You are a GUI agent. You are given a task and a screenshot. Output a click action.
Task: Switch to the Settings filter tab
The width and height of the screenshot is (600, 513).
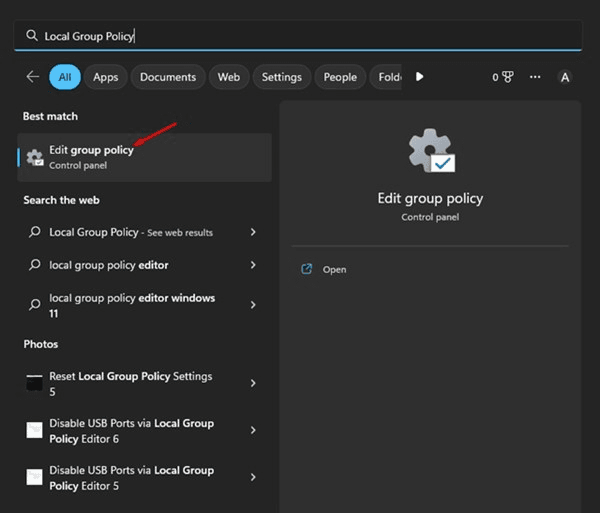(282, 77)
